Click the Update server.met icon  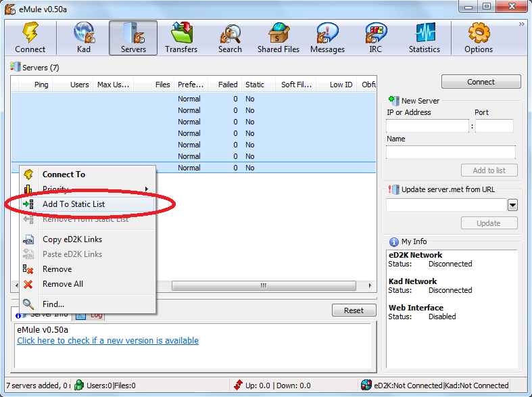[x=394, y=189]
